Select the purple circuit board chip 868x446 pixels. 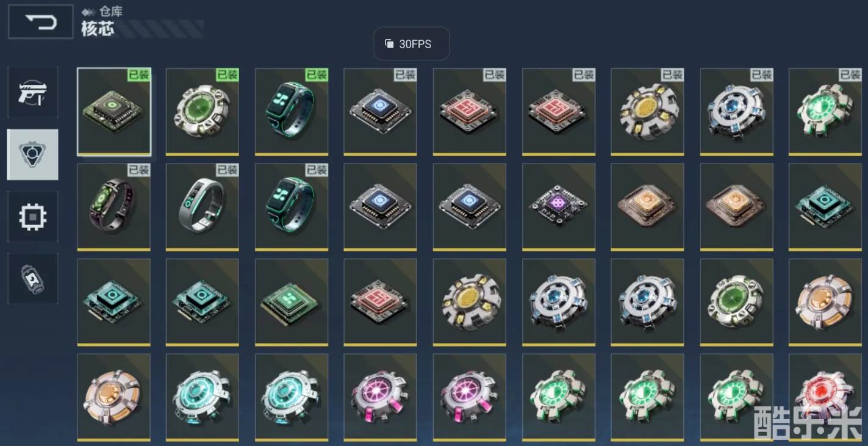(559, 207)
